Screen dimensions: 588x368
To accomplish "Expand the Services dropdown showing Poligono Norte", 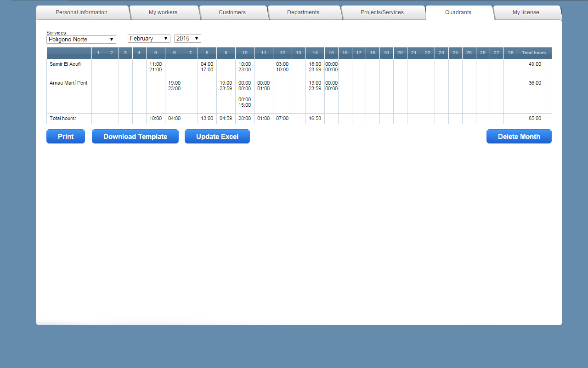I will 81,40.
